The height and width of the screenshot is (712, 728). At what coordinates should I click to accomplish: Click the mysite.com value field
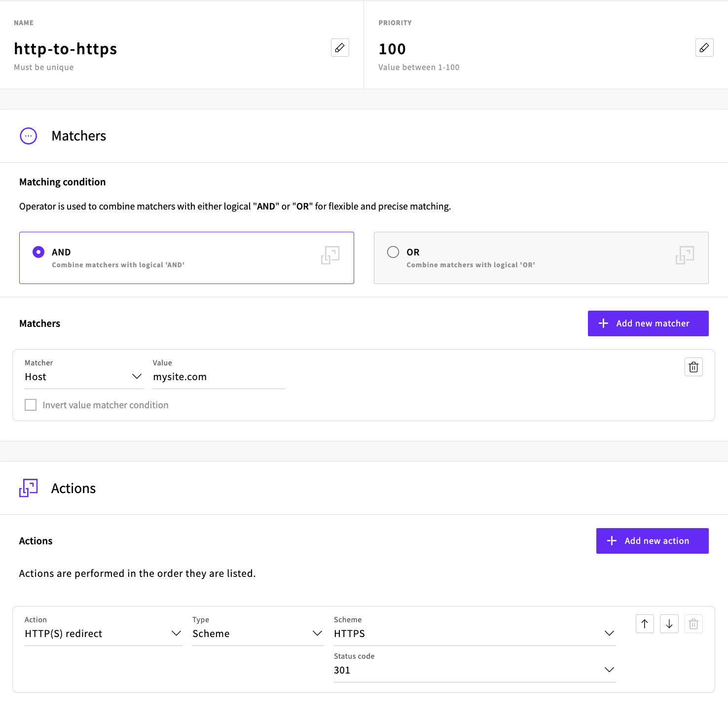coord(218,377)
